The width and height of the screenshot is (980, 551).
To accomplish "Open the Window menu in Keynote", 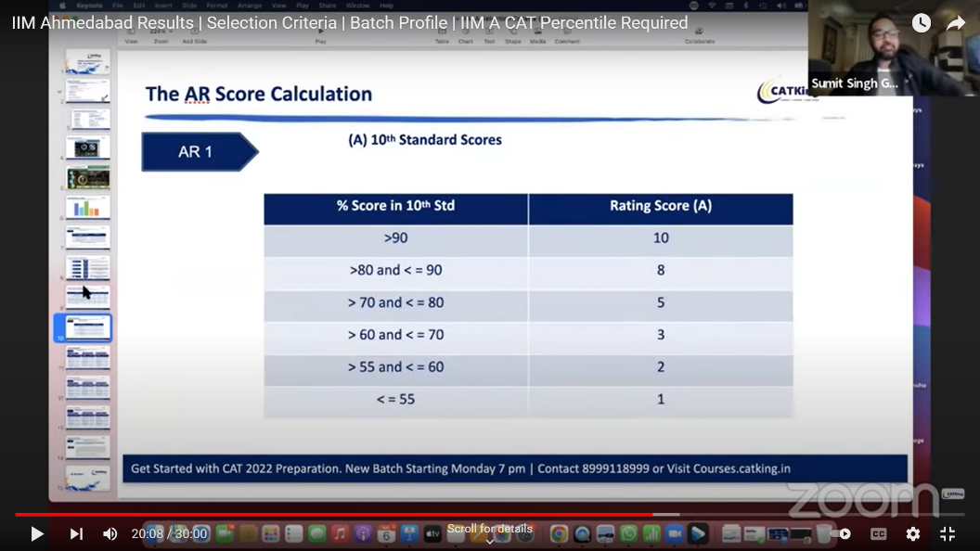I will [357, 6].
